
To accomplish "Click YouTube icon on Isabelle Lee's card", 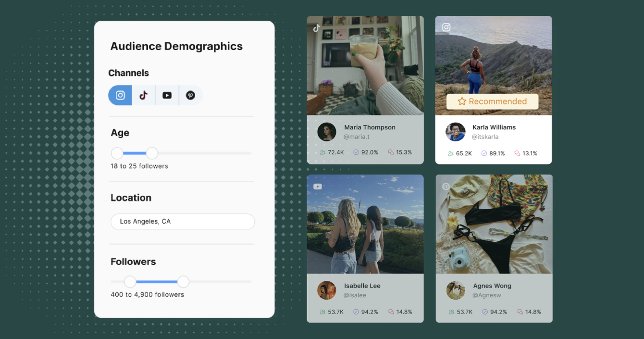I will [318, 187].
